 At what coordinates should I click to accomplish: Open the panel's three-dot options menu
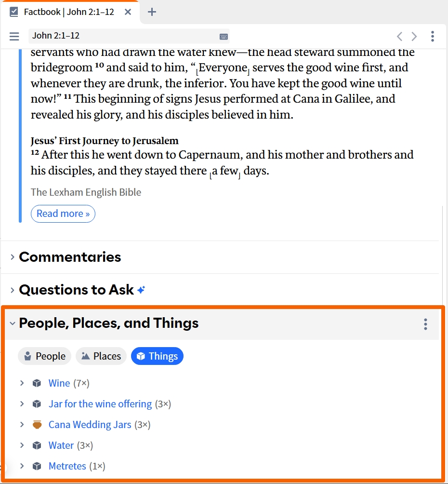tap(433, 37)
